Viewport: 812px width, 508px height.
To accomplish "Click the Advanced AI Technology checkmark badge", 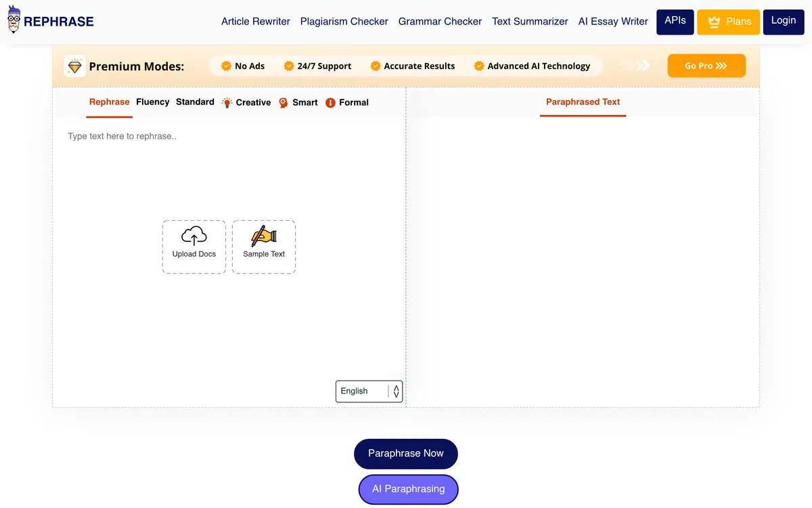I will point(479,66).
